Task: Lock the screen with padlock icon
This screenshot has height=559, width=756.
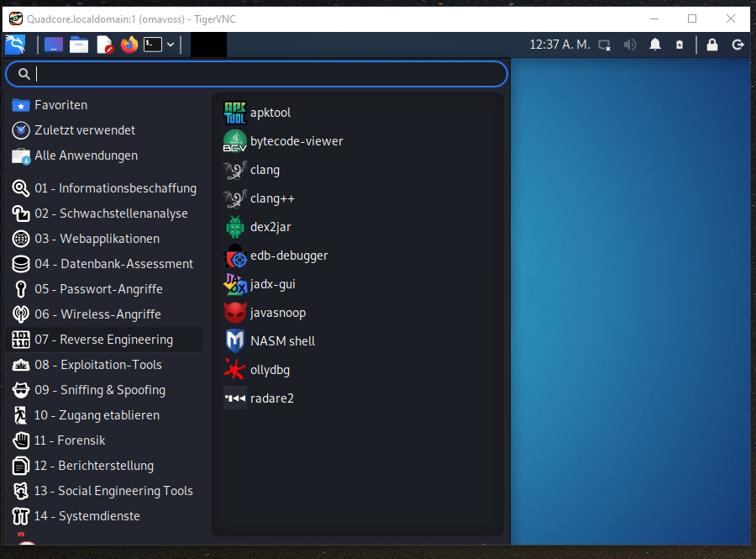Action: coord(712,45)
